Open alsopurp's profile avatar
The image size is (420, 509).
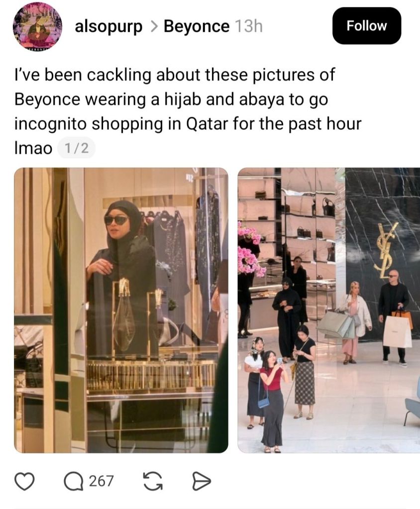pos(37,27)
